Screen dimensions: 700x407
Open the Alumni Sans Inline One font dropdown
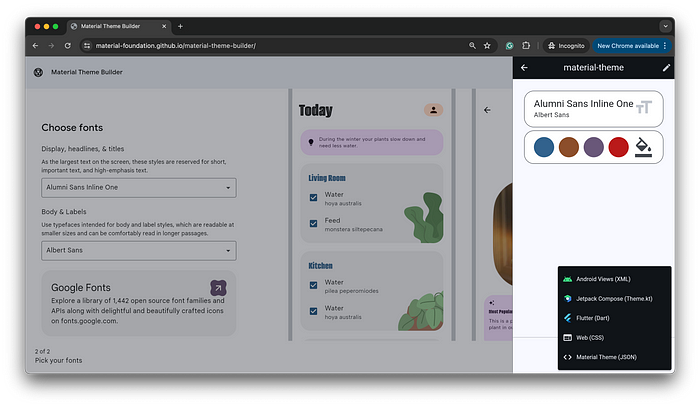tap(139, 188)
